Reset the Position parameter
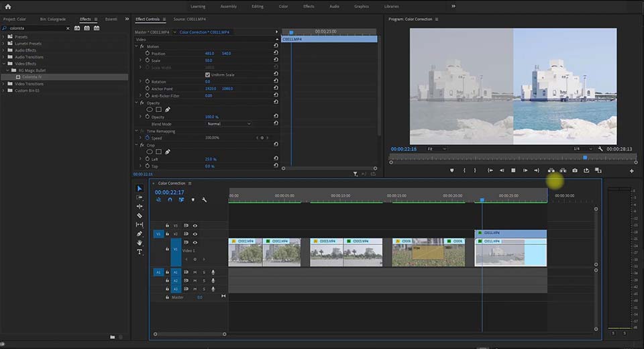644x349 pixels. (x=276, y=53)
